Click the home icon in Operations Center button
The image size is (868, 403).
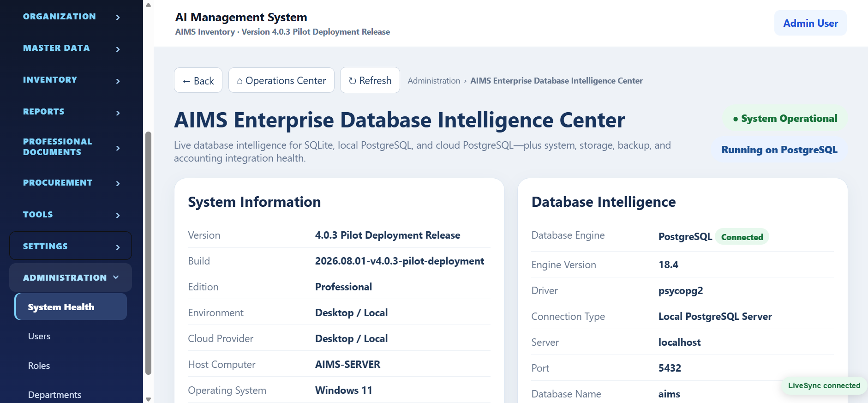[x=240, y=81]
